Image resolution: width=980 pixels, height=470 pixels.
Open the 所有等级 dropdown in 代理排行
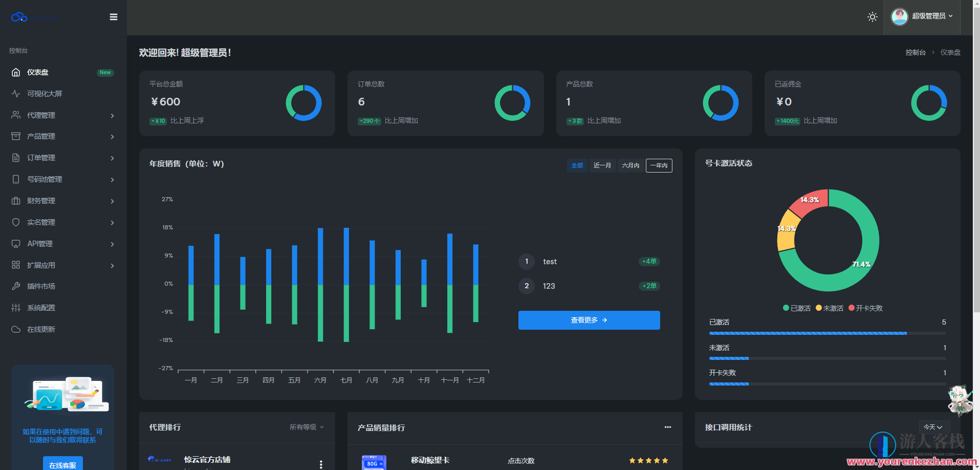point(307,427)
